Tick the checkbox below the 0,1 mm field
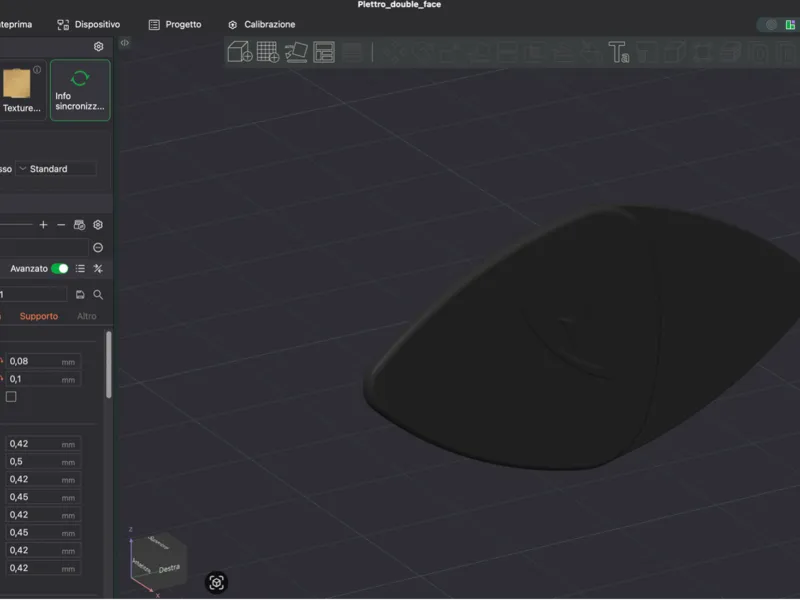This screenshot has width=800, height=600. 11,396
